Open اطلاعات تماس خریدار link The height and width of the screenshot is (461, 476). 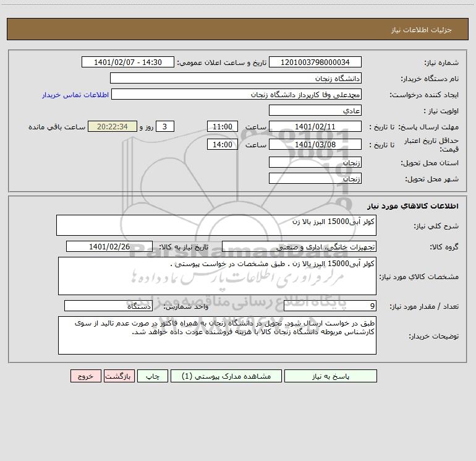click(x=75, y=95)
